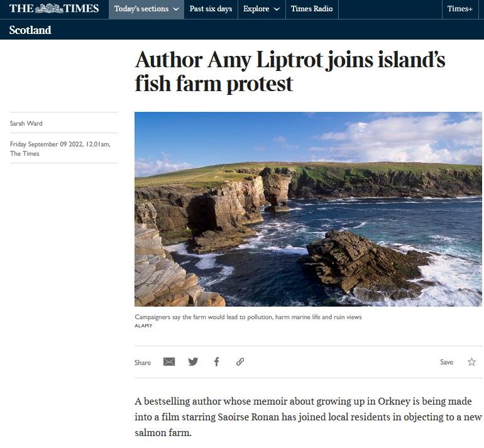
Task: Click the crest emblem in Times logo
Action: 49,8
